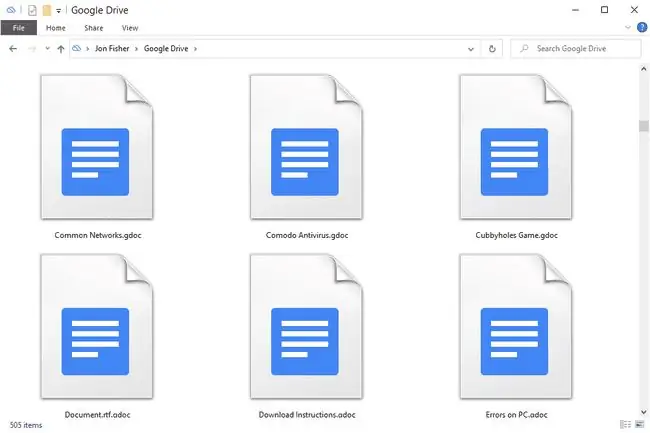
Task: Select the Comodo Antivirus.gdoc file icon
Action: coord(306,147)
